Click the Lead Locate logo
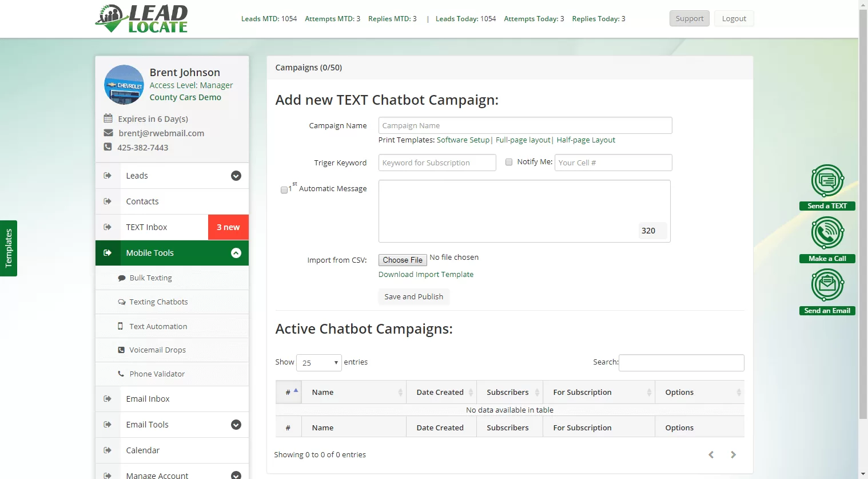Screen dimensions: 868x479 click(x=141, y=19)
